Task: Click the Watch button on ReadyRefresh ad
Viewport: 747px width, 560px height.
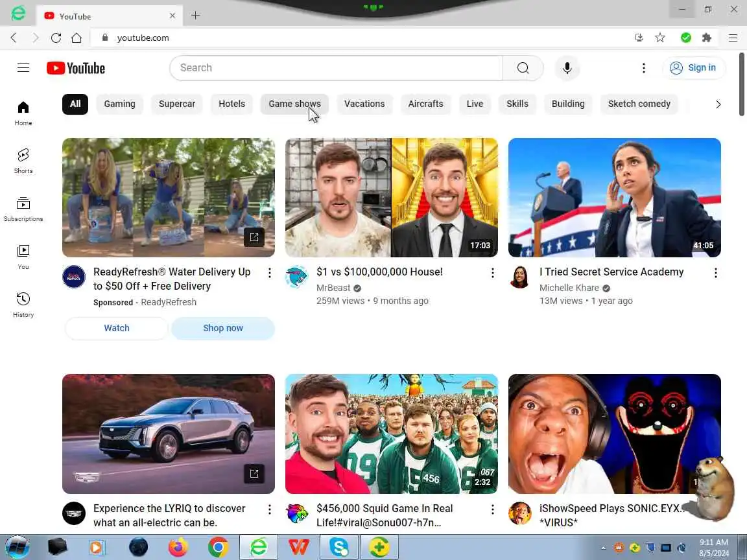Action: 117,328
